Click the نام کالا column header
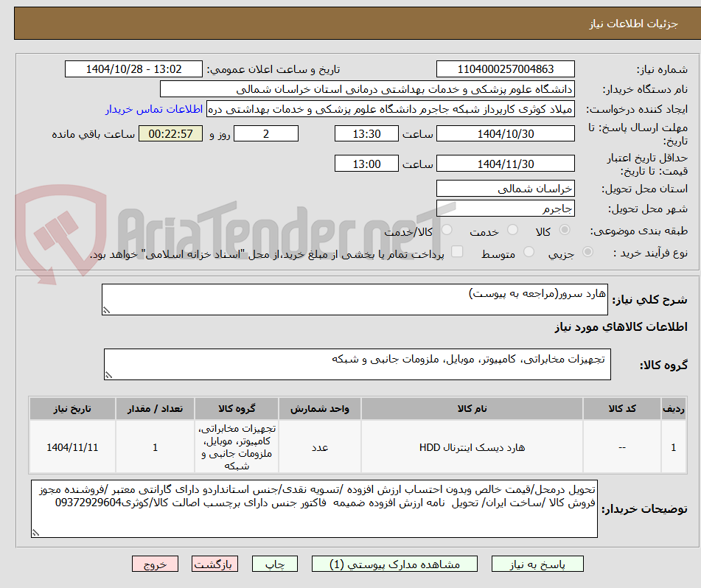This screenshot has height=588, width=701. tap(472, 409)
